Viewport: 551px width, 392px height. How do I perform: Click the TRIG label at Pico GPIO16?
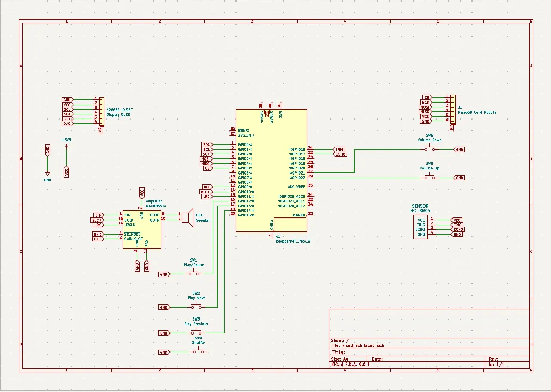[x=339, y=150]
